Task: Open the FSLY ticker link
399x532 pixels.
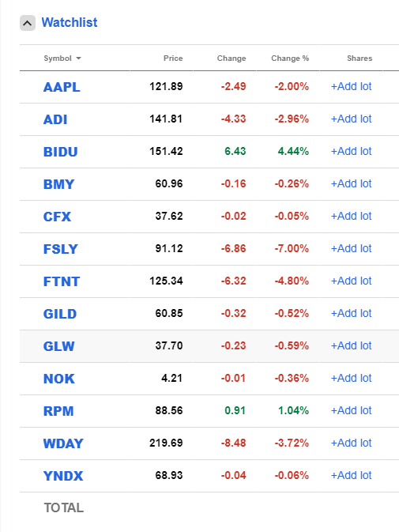Action: pyautogui.click(x=60, y=249)
